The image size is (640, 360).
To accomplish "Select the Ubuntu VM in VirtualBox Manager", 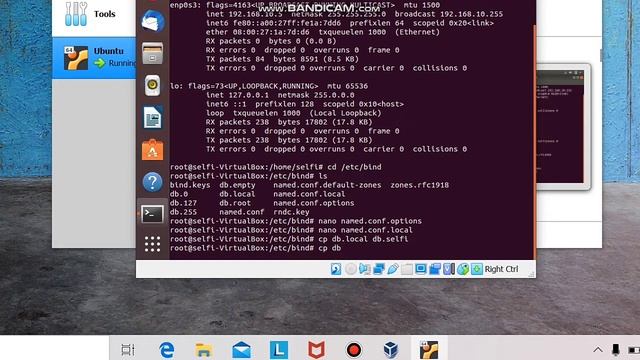I will click(x=94, y=58).
